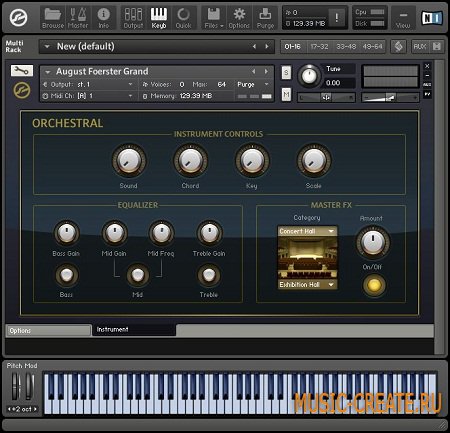Select rack page 33-48

(346, 47)
